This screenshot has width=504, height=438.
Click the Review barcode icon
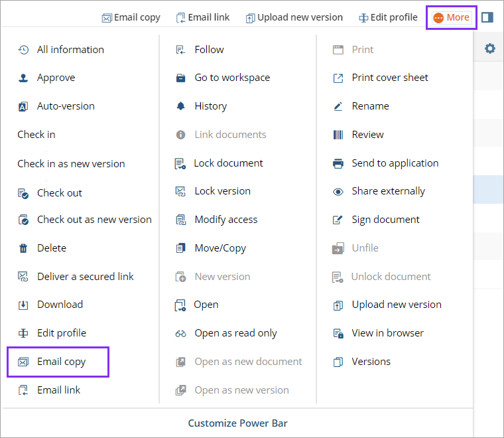[338, 135]
